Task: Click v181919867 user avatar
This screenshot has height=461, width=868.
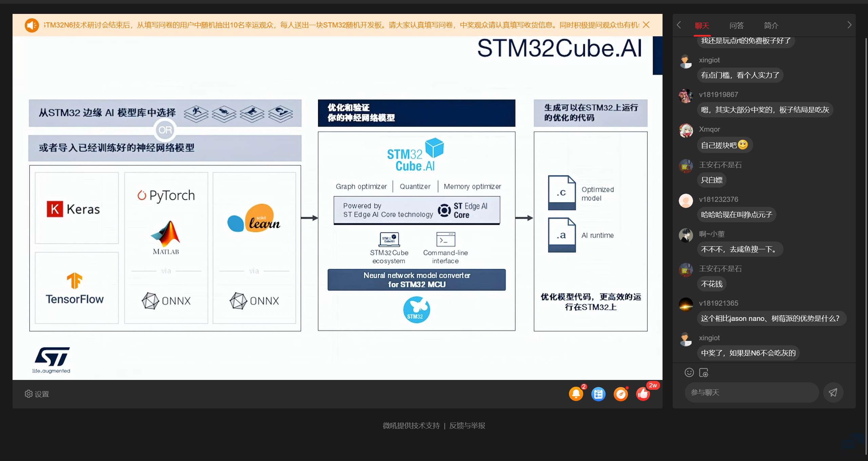Action: (686, 96)
